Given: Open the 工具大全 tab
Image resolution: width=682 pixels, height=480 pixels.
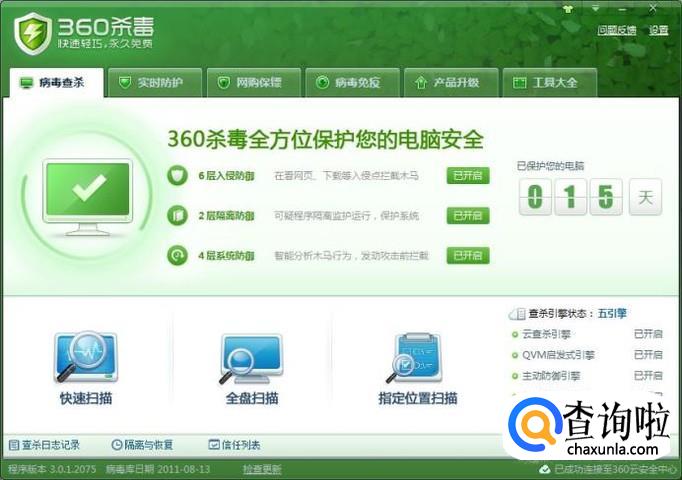Looking at the screenshot, I should 550,82.
